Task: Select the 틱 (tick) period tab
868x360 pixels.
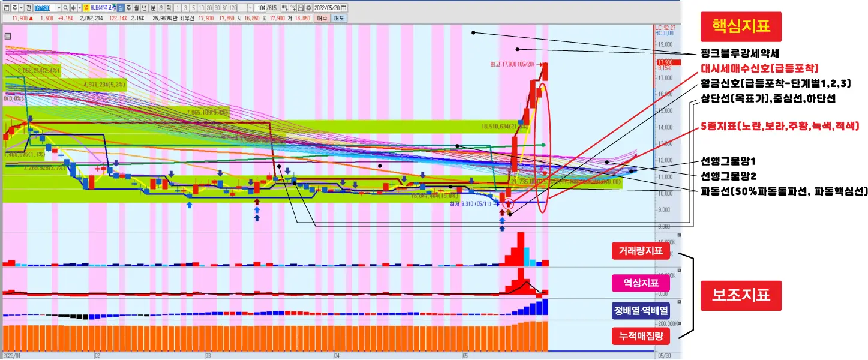Action: (x=169, y=8)
